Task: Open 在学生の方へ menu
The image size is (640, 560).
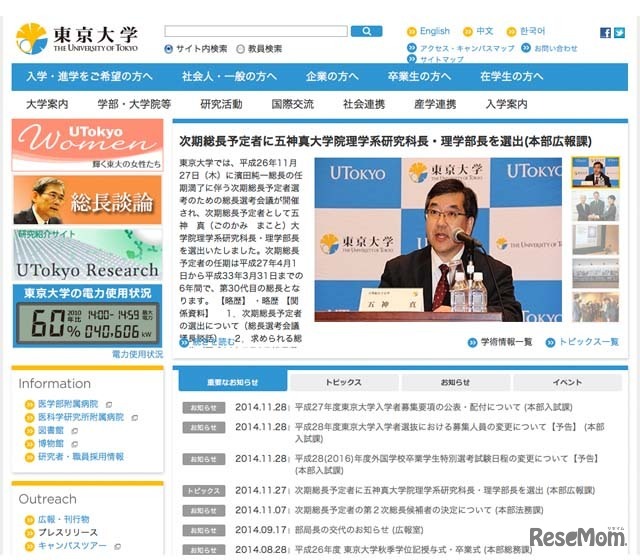Action: [x=511, y=76]
